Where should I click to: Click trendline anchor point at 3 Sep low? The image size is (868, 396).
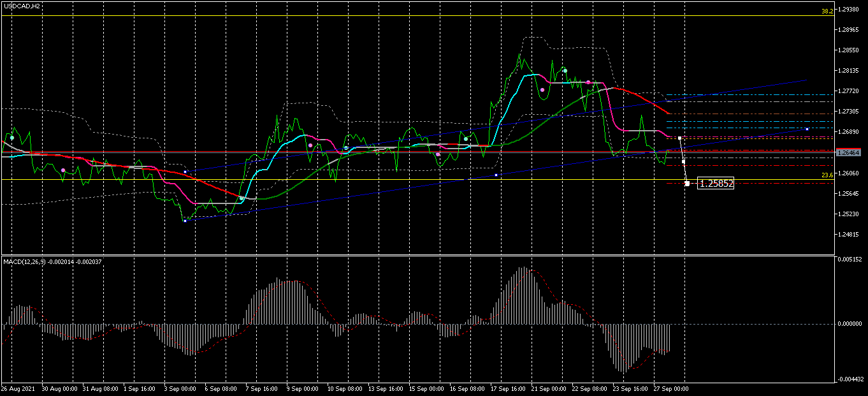pos(185,221)
